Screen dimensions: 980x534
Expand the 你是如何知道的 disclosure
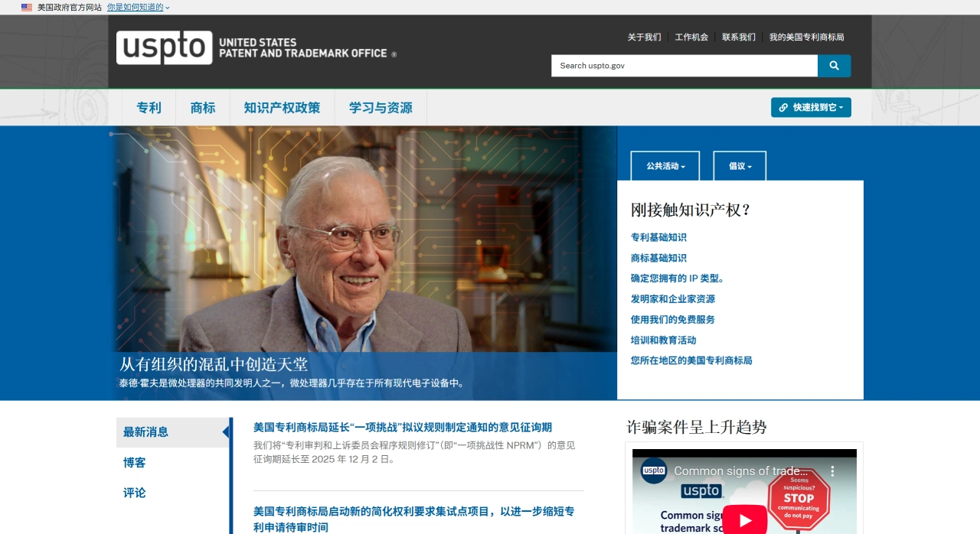point(136,7)
